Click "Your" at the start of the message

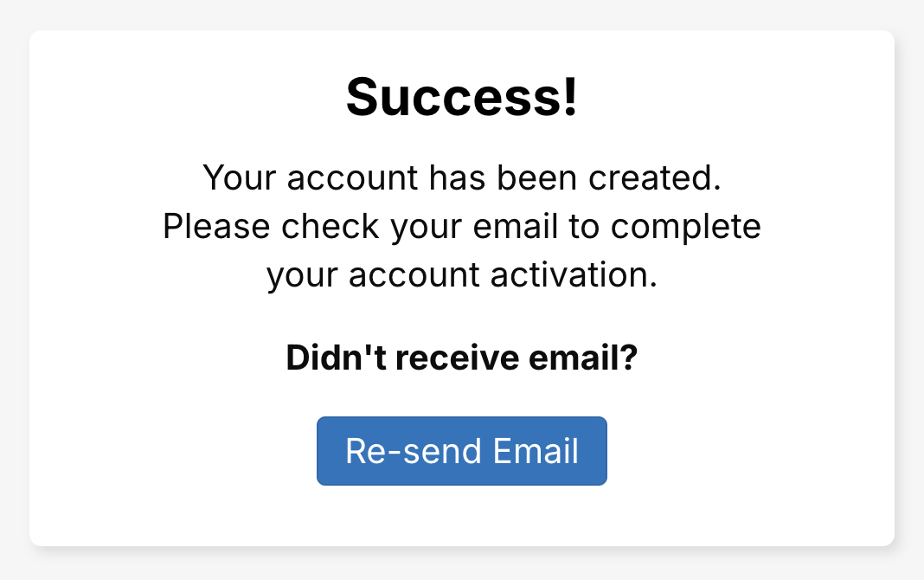(x=240, y=178)
